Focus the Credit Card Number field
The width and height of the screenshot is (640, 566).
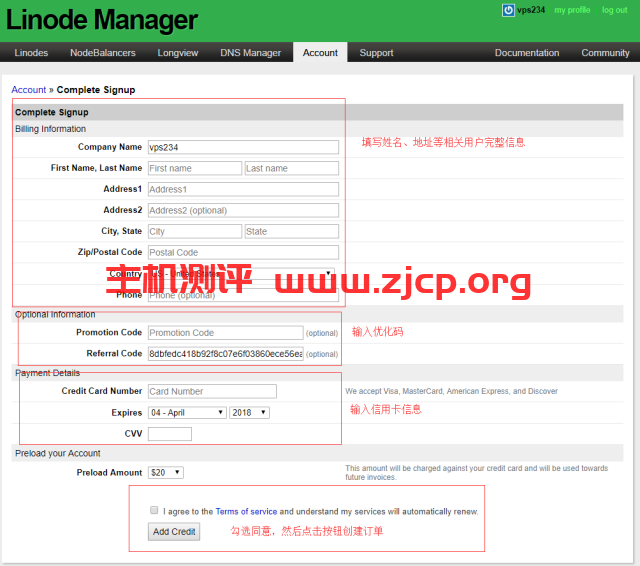212,391
